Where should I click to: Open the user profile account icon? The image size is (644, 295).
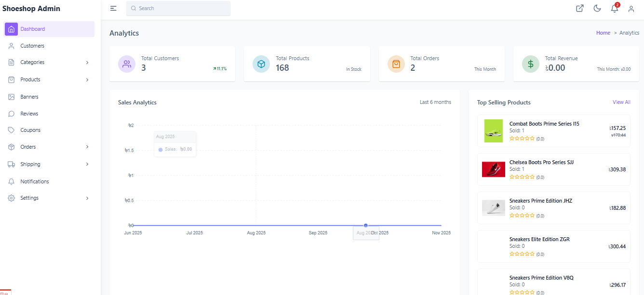631,8
